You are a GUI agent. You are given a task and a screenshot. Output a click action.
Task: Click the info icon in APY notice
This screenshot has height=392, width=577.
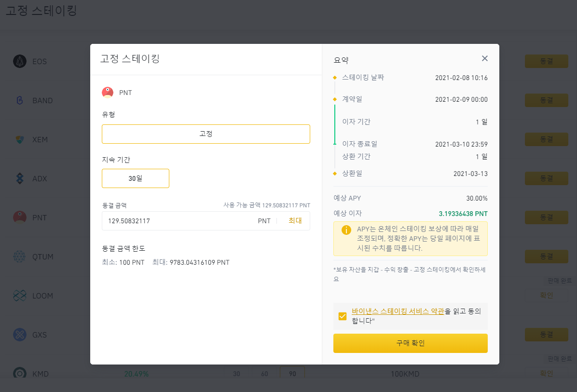[x=346, y=230]
